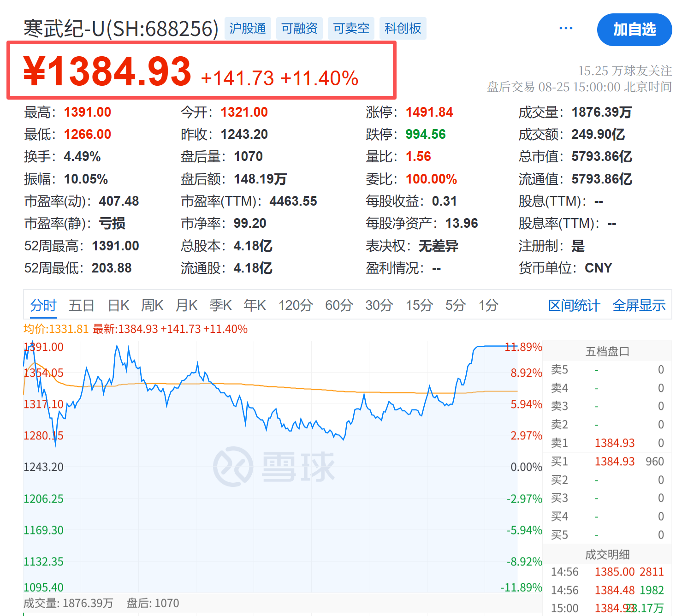This screenshot has height=616, width=676.
Task: Click the 市盈率(动) value 407.48
Action: (x=119, y=201)
